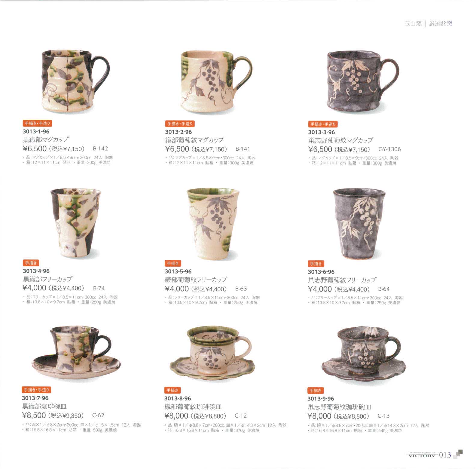Click the 手描き・手造り badge above 3013-1-96
The image size is (476, 469).
click(37, 123)
